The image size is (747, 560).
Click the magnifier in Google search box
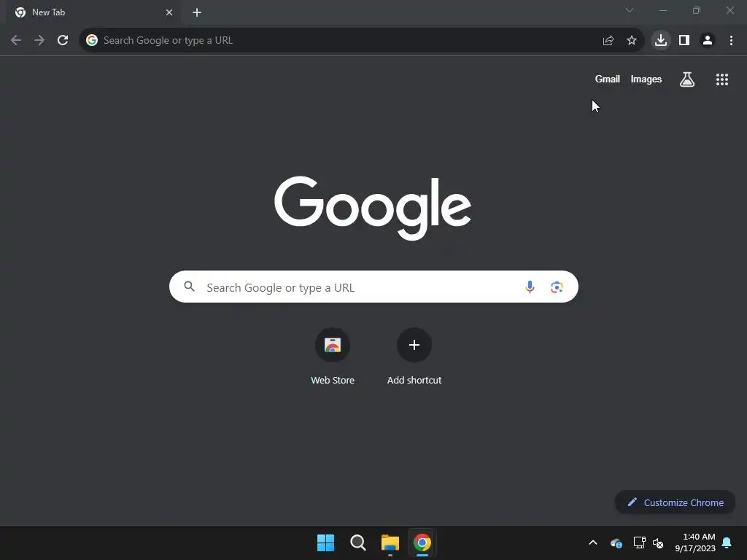190,287
